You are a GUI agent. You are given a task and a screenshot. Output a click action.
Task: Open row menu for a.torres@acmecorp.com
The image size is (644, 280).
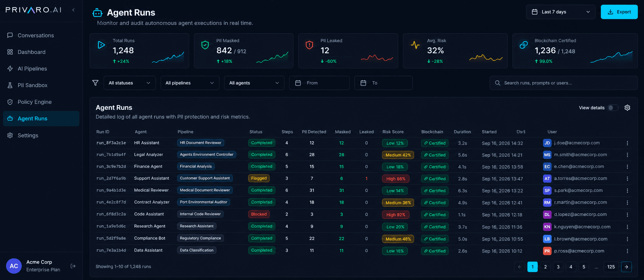[627, 179]
